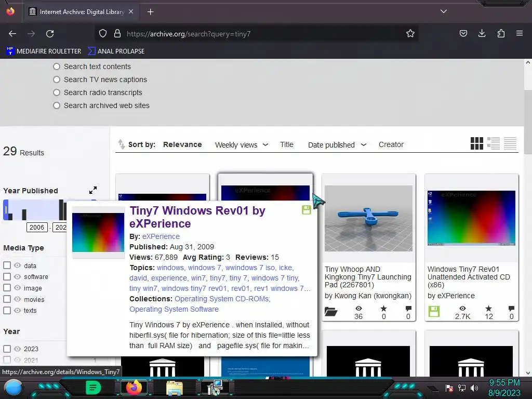The image size is (532, 399).
Task: Switch to tile grid view
Action: pos(477,143)
